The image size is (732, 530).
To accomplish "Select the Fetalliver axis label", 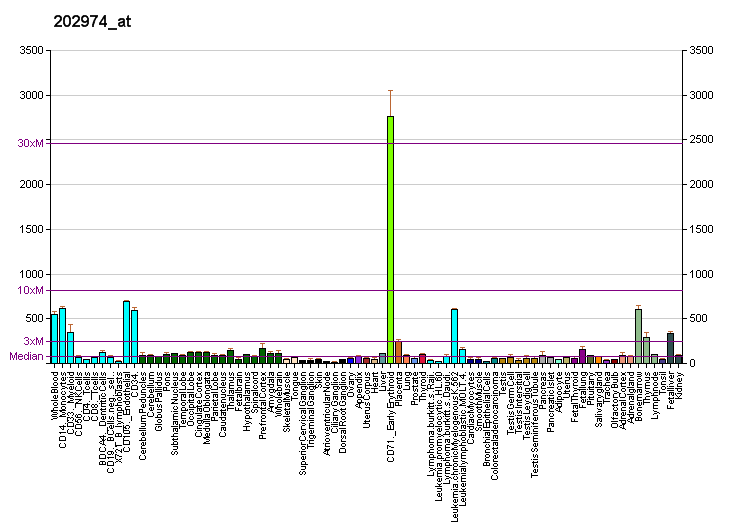I will click(670, 390).
